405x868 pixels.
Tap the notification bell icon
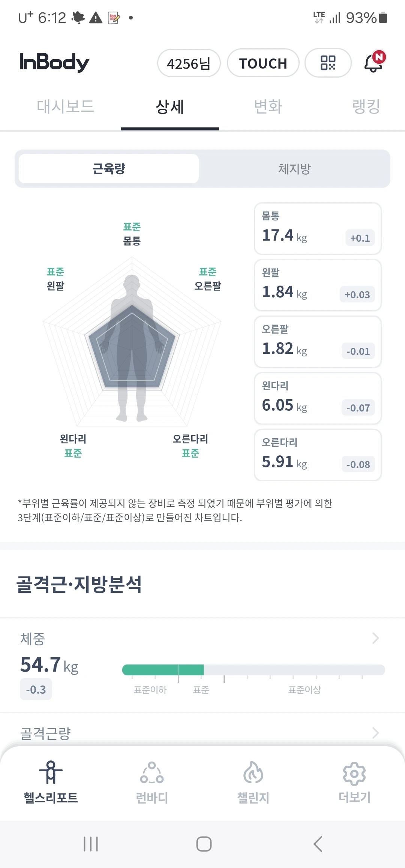[374, 62]
